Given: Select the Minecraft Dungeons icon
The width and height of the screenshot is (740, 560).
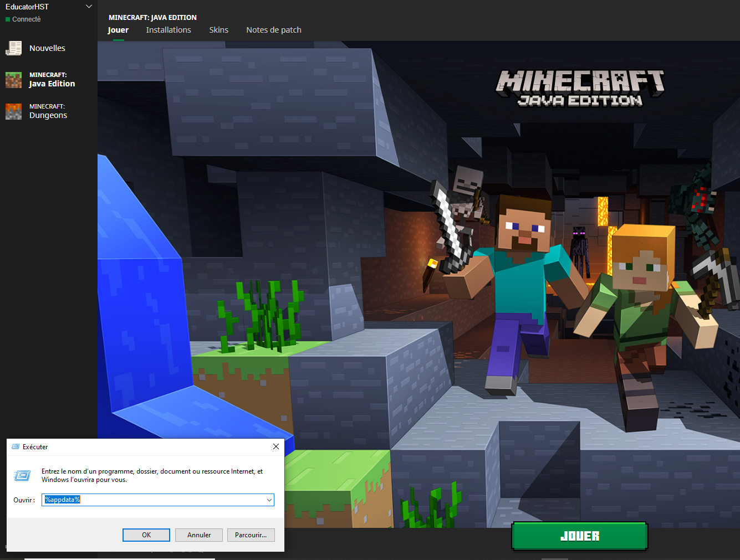Looking at the screenshot, I should [14, 111].
